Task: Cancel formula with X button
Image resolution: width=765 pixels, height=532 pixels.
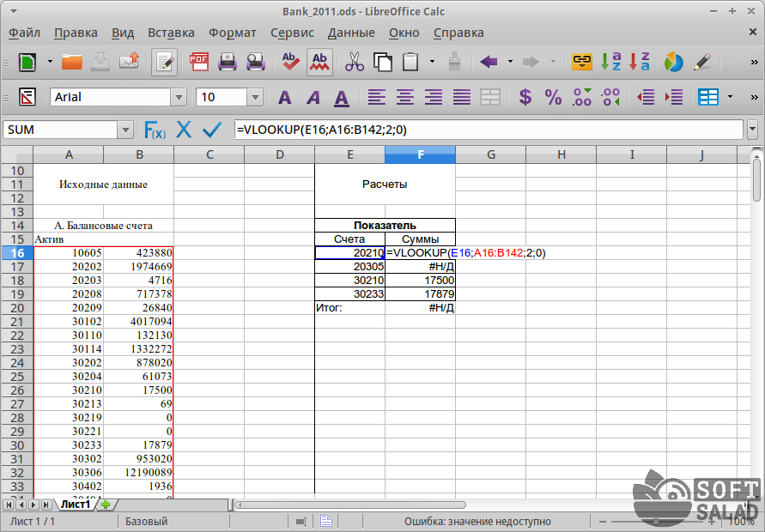Action: 184,130
